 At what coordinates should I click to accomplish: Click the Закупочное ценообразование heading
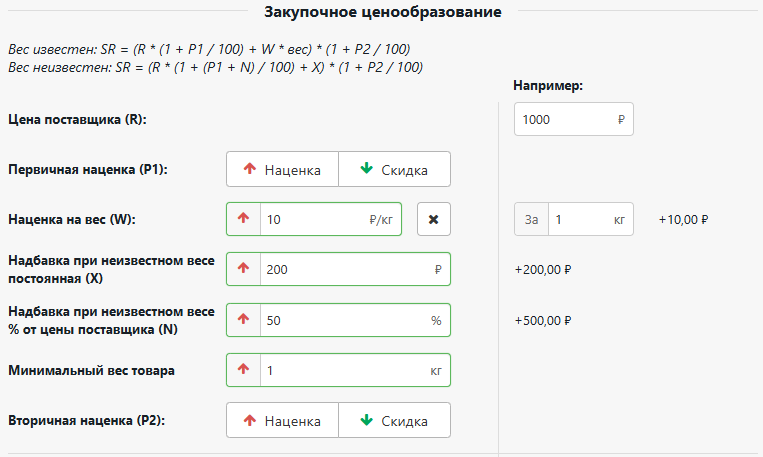383,13
